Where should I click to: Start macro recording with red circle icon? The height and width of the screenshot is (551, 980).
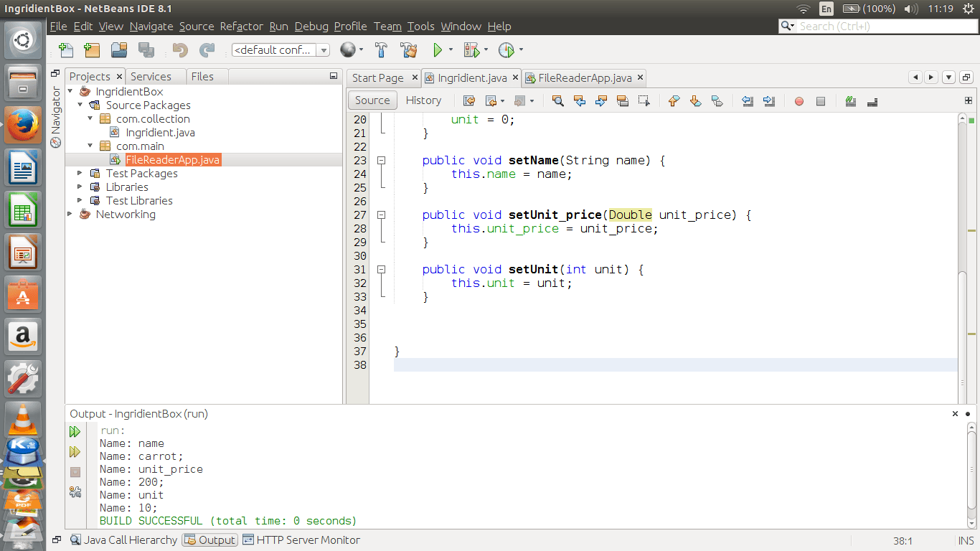[x=798, y=101]
